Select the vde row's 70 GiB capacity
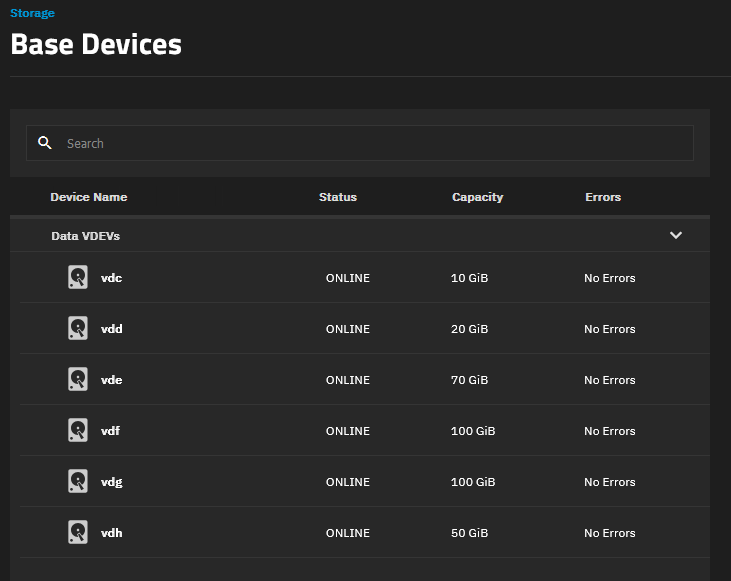731x581 pixels. click(x=469, y=380)
